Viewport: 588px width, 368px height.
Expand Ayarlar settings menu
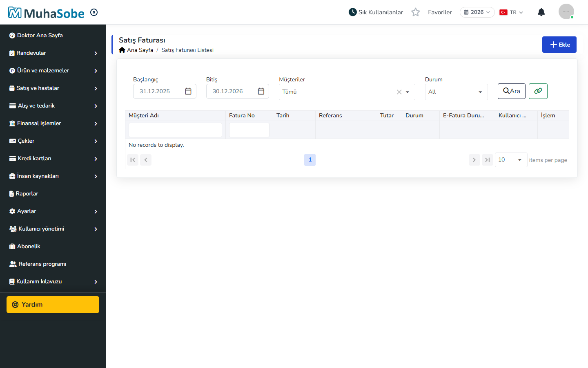(x=53, y=211)
